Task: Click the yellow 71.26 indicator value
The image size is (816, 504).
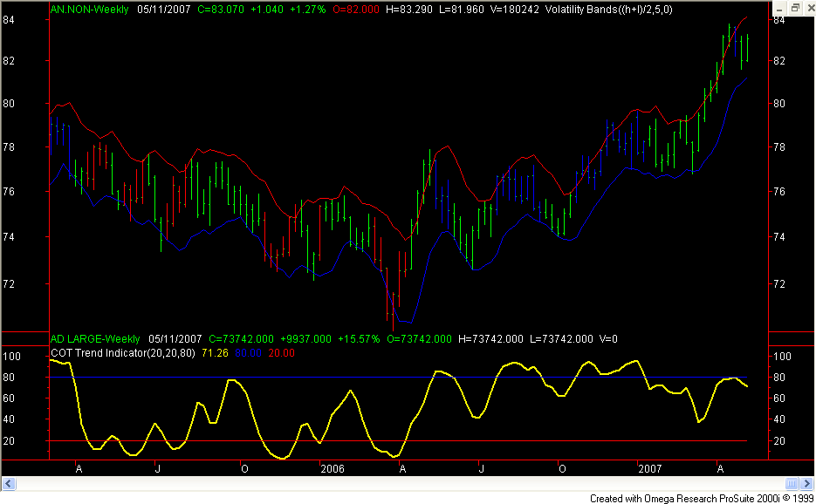Action: 215,353
